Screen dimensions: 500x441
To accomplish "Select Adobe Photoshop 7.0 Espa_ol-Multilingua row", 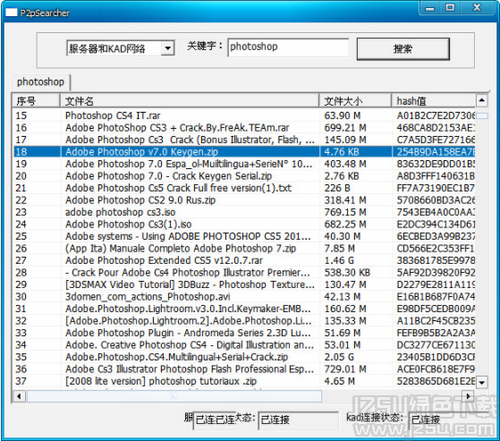I will (x=244, y=164).
